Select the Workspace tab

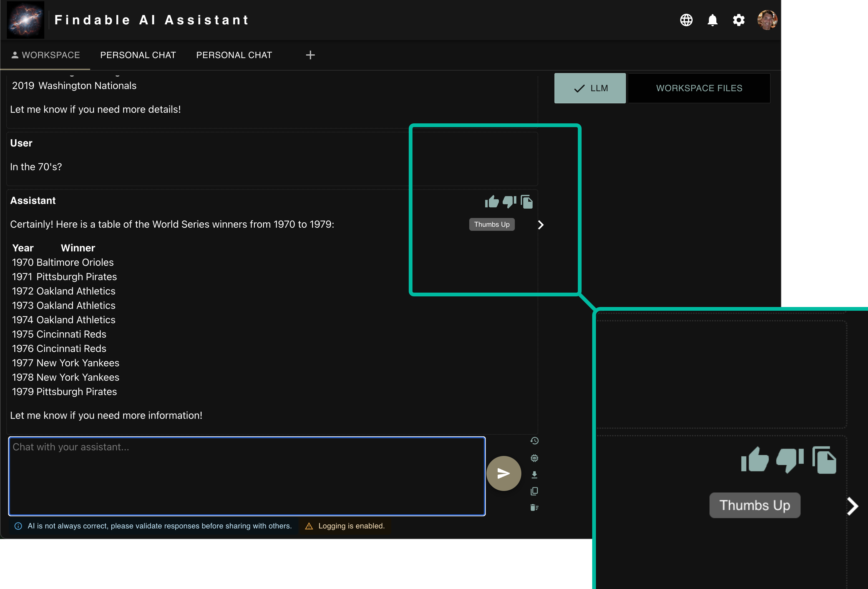point(45,55)
